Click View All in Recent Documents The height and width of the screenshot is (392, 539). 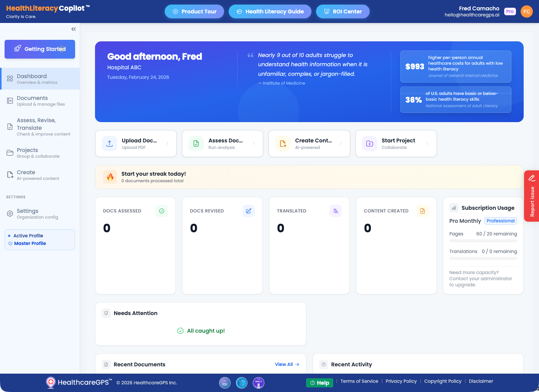[x=287, y=364]
